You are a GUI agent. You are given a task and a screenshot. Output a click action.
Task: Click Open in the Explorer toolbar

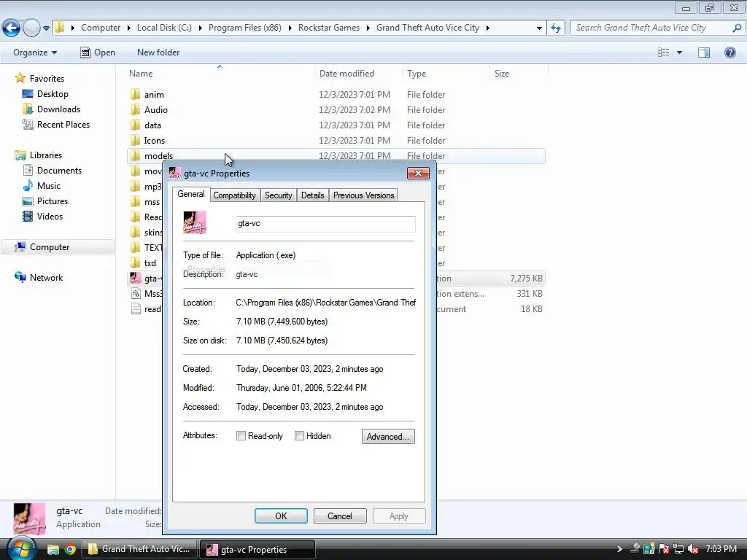pyautogui.click(x=98, y=52)
